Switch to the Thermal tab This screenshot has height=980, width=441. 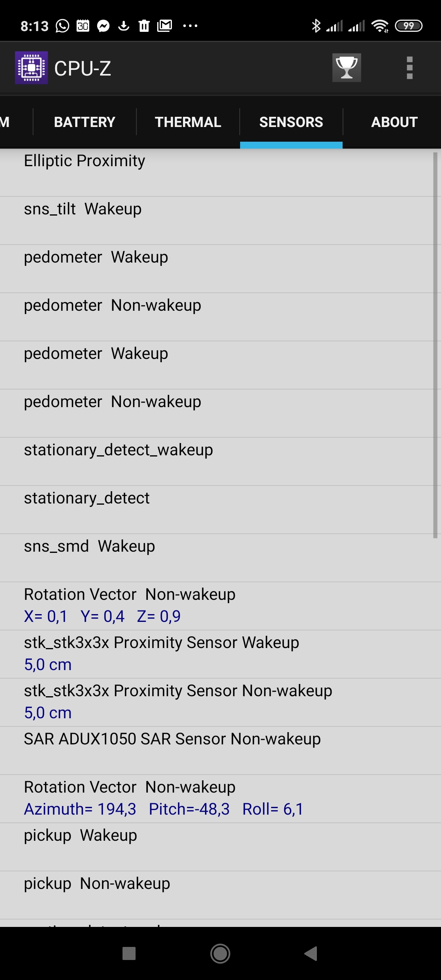188,122
